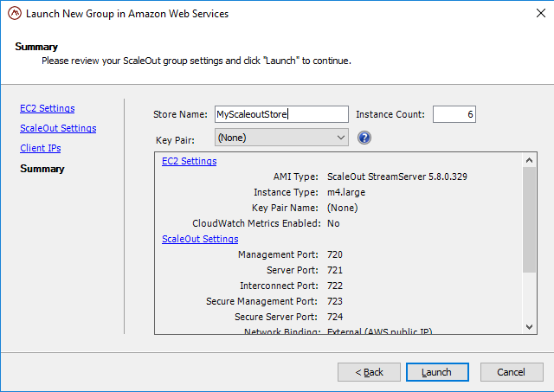Click the Key Pair Name value (None)
The height and width of the screenshot is (392, 554).
(343, 208)
